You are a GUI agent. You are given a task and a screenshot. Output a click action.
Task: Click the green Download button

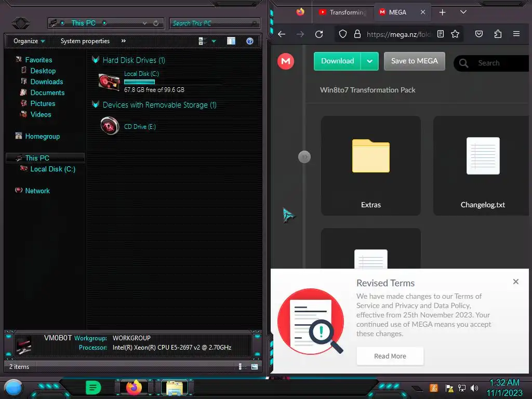click(x=337, y=61)
